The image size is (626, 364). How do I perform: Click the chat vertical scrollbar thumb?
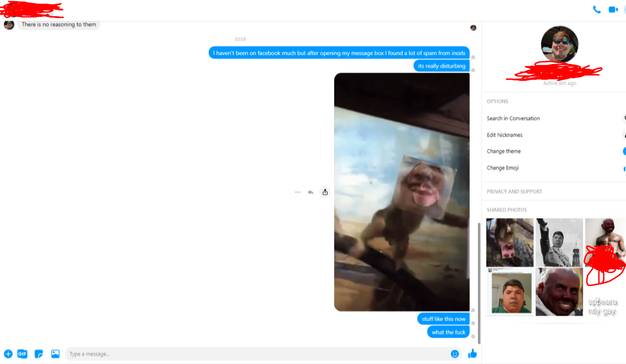click(x=479, y=283)
